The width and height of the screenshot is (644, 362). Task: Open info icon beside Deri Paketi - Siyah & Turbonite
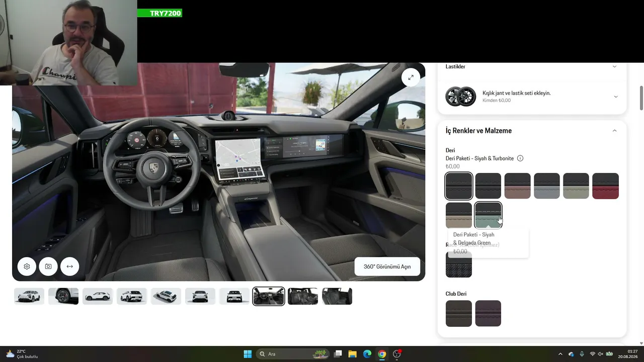point(520,158)
